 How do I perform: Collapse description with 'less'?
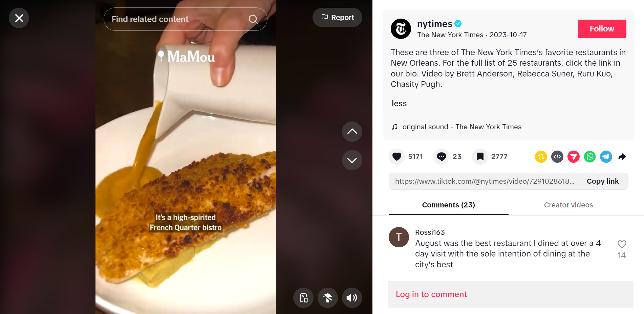click(x=399, y=104)
